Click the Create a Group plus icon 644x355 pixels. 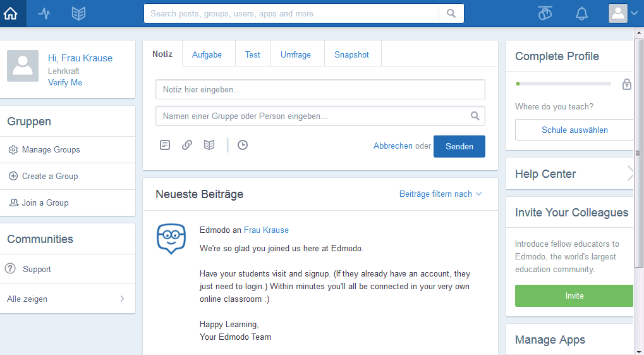tap(13, 176)
